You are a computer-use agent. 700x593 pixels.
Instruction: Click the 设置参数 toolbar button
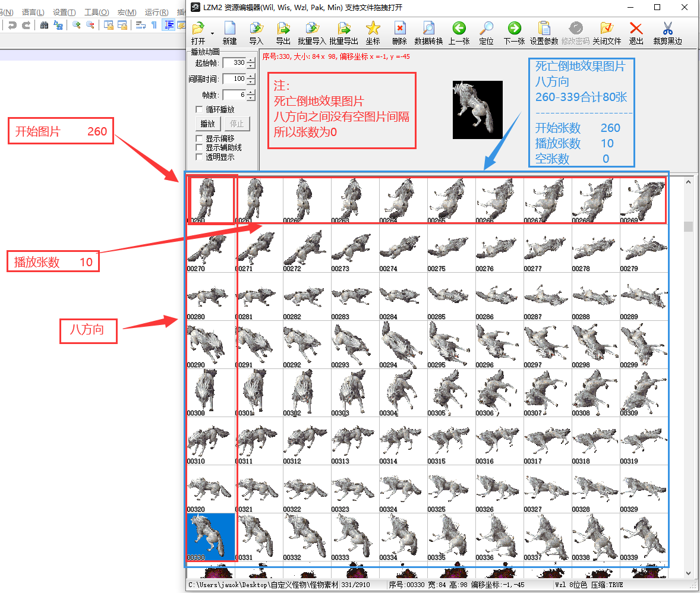pyautogui.click(x=544, y=33)
